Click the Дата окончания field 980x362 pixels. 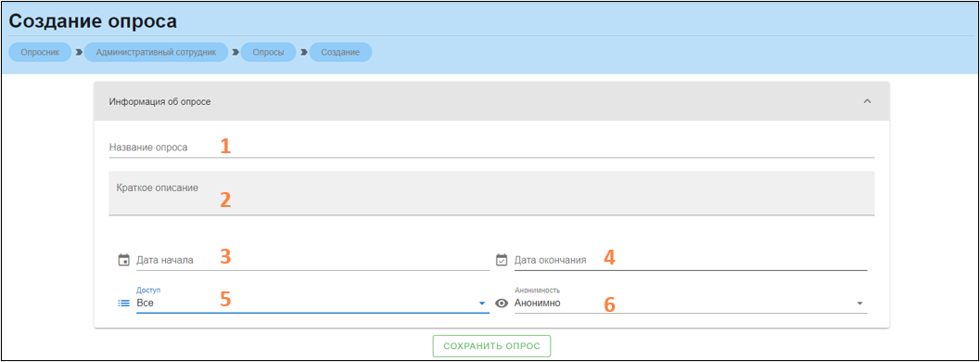click(x=691, y=260)
